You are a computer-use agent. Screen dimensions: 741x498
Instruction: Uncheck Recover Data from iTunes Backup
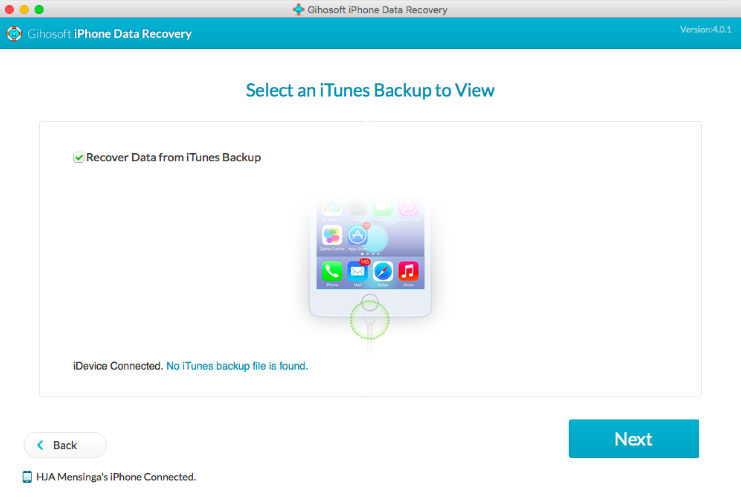78,157
